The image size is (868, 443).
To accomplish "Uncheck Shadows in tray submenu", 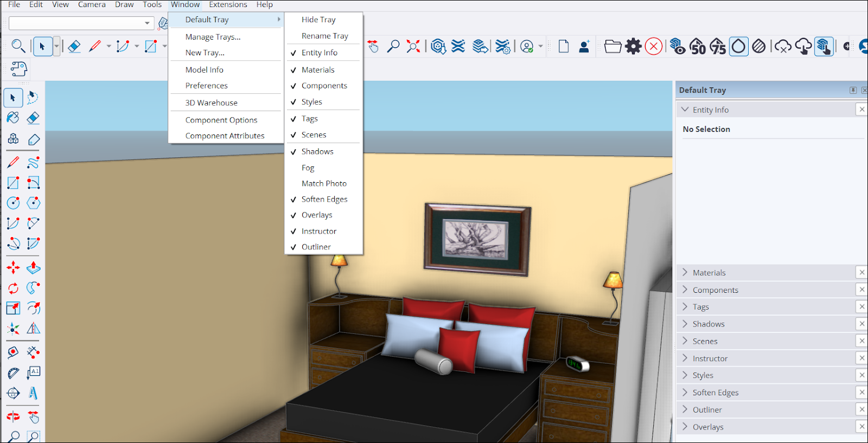I will pyautogui.click(x=317, y=151).
